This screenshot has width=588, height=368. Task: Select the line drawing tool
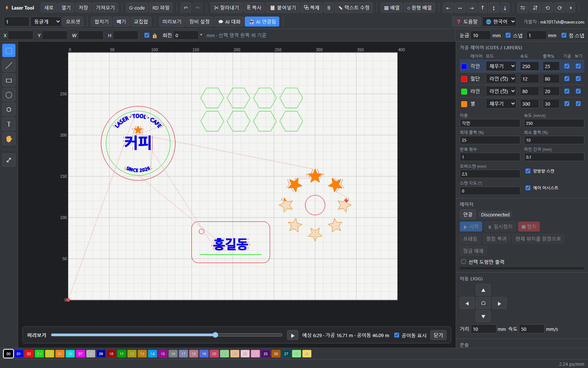point(9,66)
